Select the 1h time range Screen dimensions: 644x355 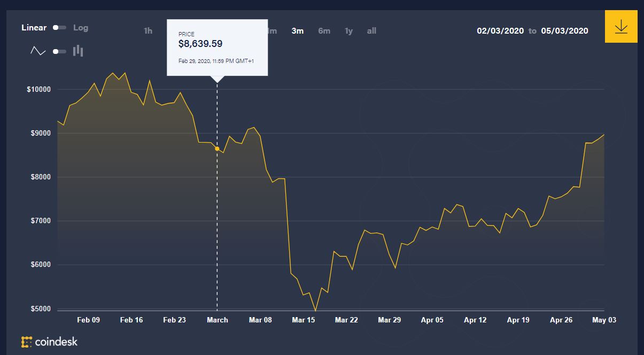pos(148,31)
